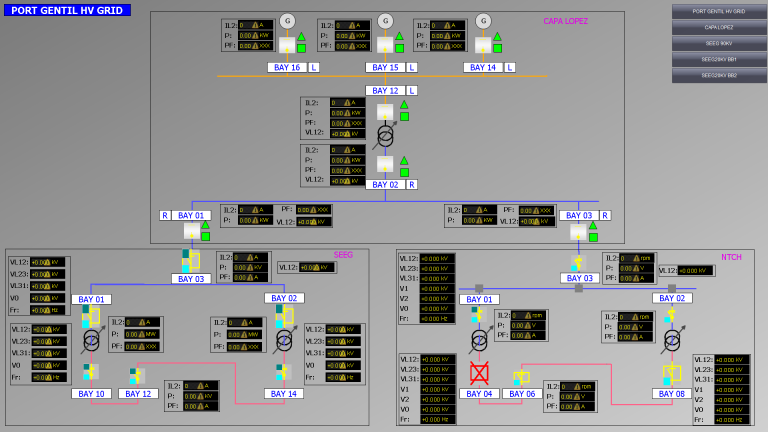Select the breaker symbol above NTCH BAY 06
This screenshot has height=432, width=768.
(521, 378)
